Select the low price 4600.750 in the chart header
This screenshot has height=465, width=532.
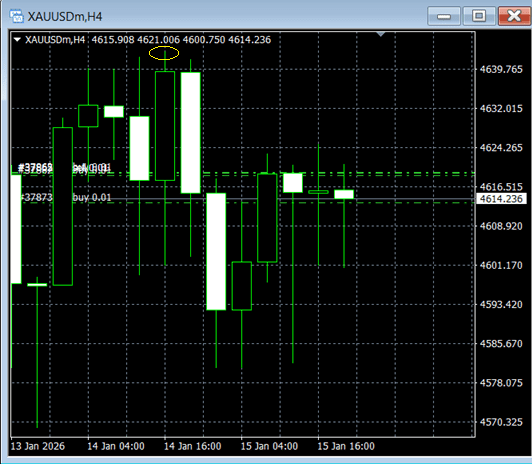pyautogui.click(x=204, y=40)
